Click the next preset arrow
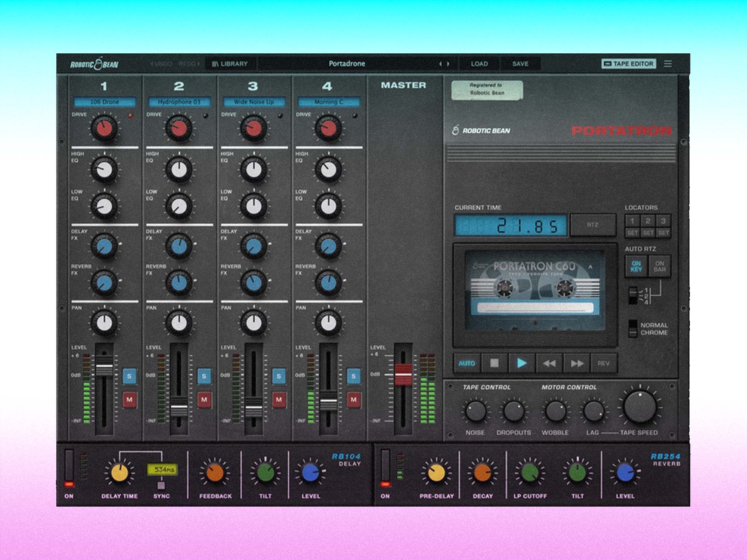The height and width of the screenshot is (560, 747). click(448, 64)
